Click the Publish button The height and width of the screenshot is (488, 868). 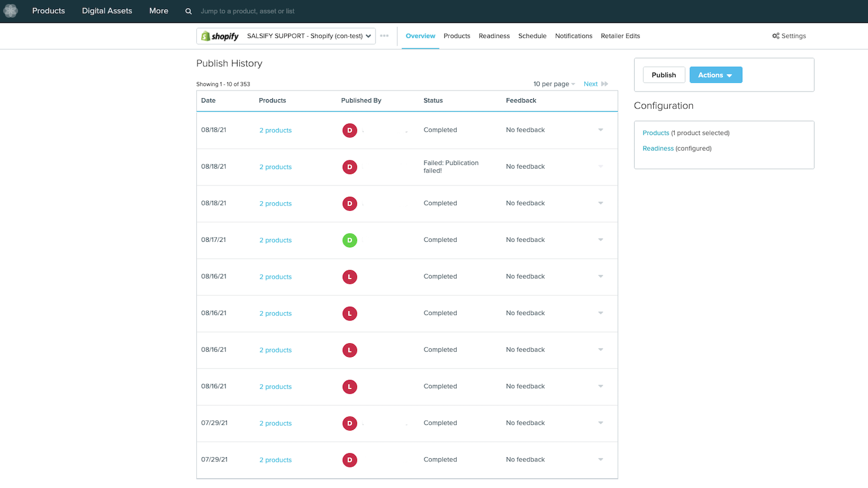pyautogui.click(x=664, y=75)
